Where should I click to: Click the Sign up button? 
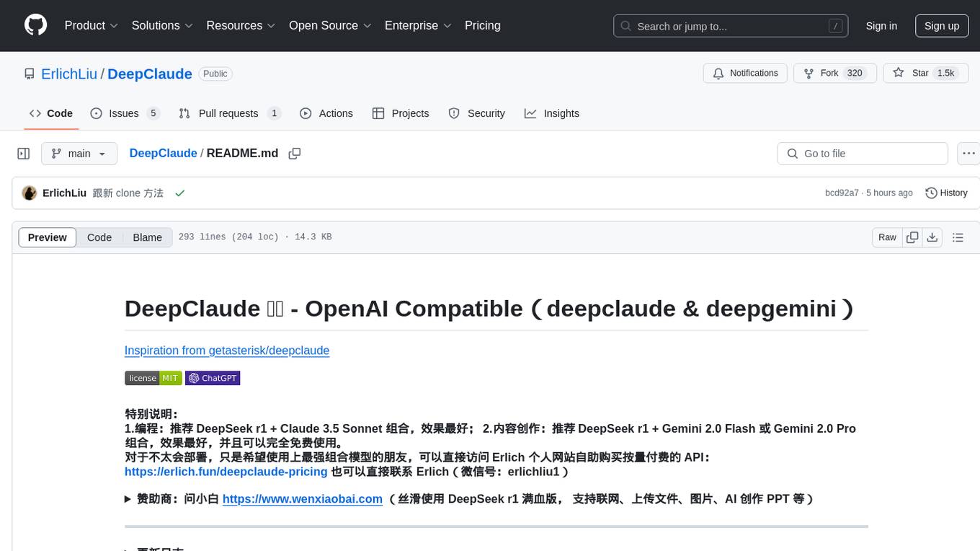point(942,26)
